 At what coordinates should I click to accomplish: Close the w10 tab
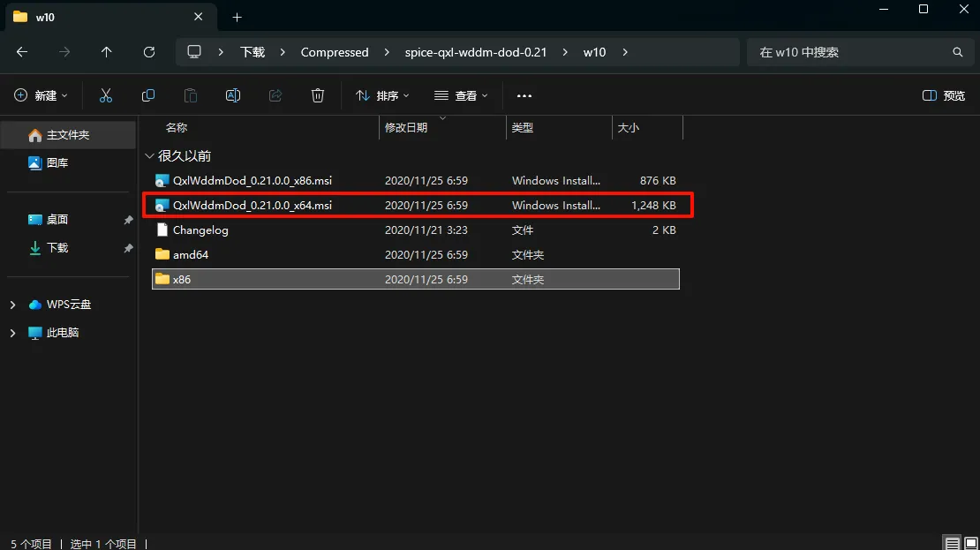pyautogui.click(x=198, y=17)
